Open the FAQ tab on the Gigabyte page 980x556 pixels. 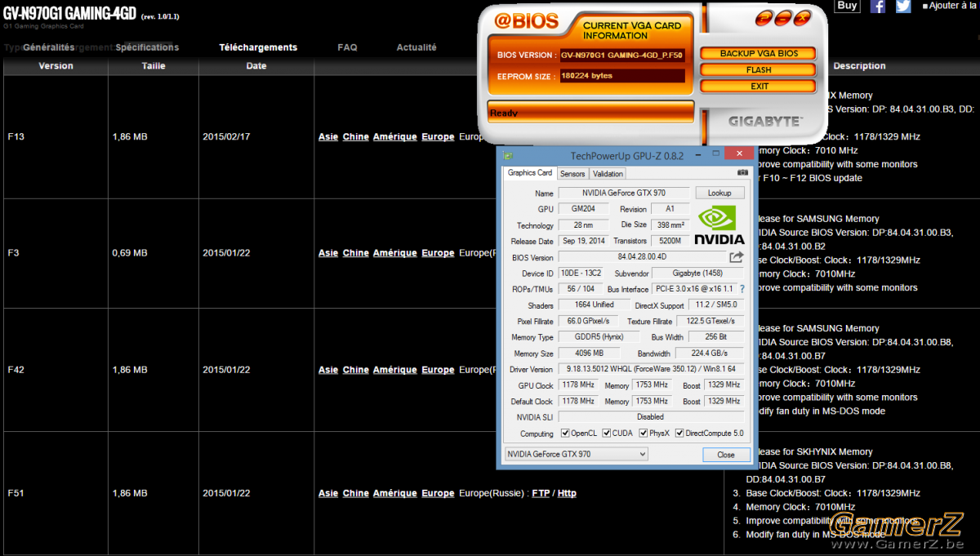coord(347,47)
